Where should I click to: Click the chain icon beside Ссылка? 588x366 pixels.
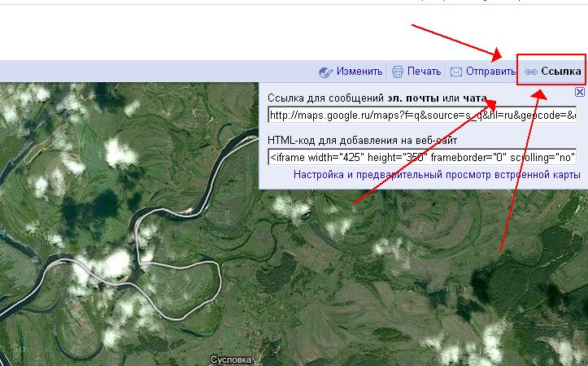tap(530, 72)
